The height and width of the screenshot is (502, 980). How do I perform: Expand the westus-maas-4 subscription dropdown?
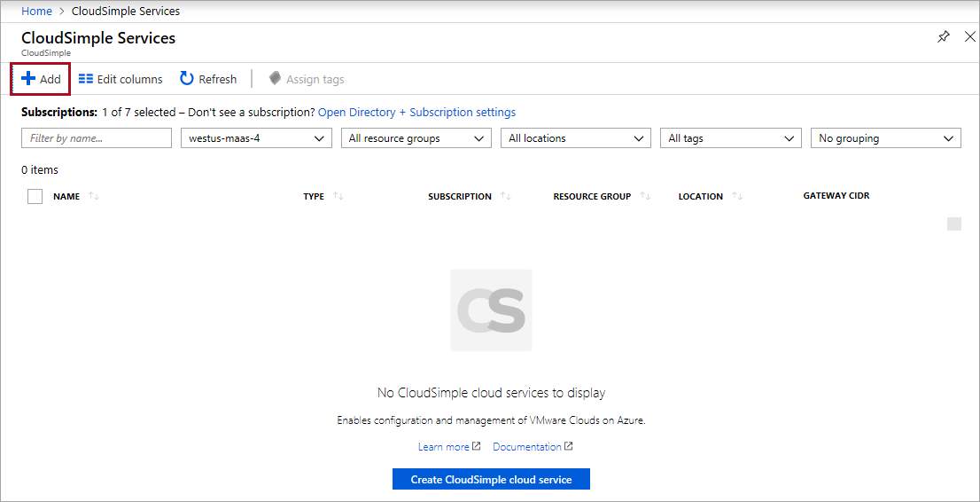coord(256,138)
